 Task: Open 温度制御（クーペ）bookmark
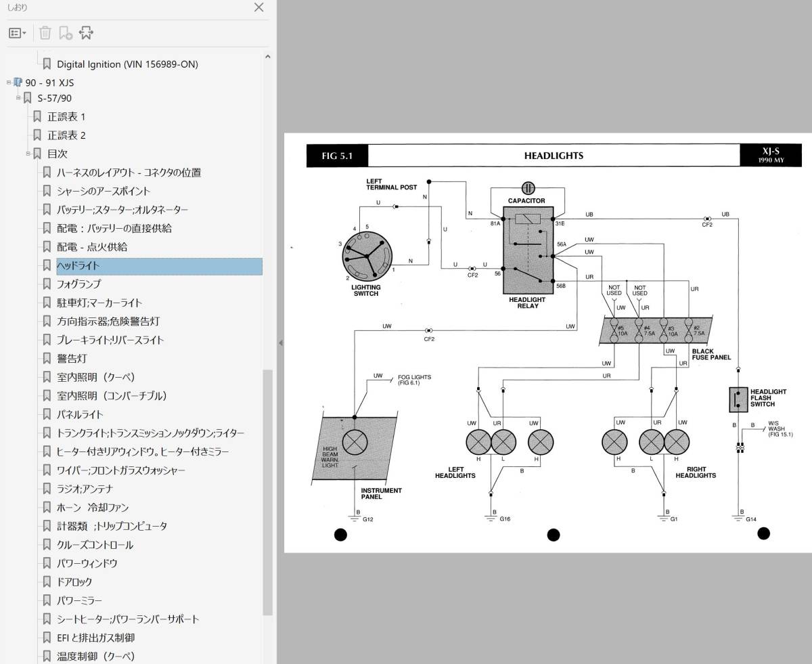96,657
